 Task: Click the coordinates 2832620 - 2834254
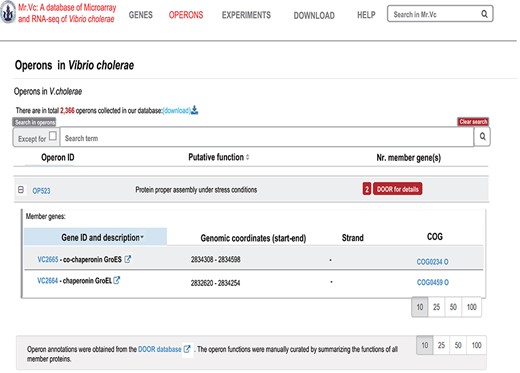pos(215,283)
